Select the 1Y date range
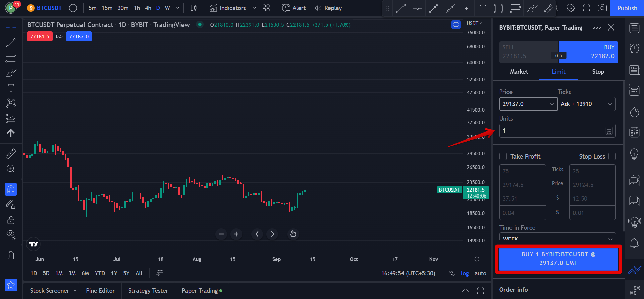Screen dimensions: 644x299 point(114,273)
